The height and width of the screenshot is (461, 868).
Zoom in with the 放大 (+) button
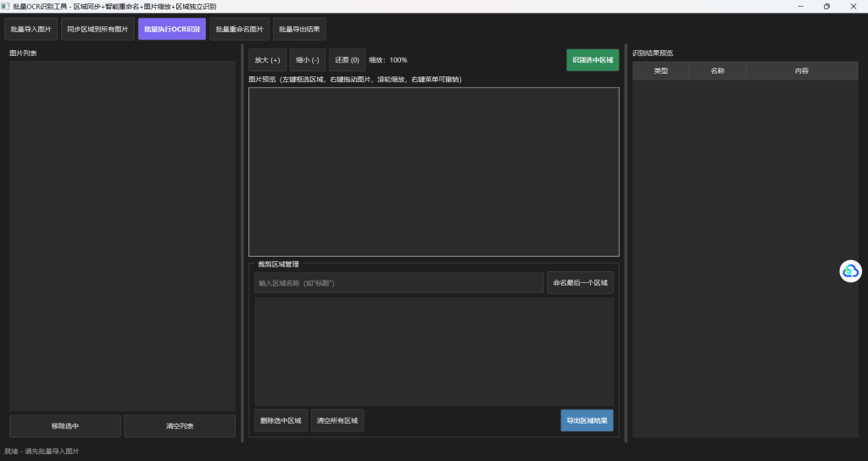[x=267, y=60]
